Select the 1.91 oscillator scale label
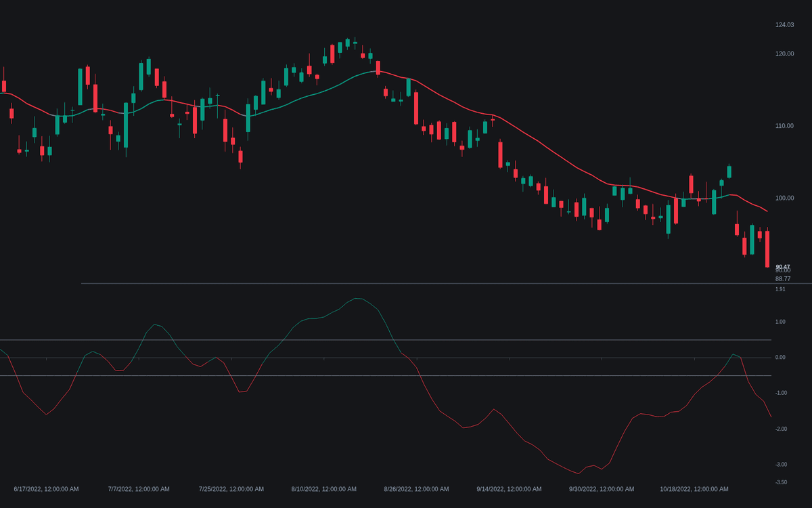 point(781,289)
